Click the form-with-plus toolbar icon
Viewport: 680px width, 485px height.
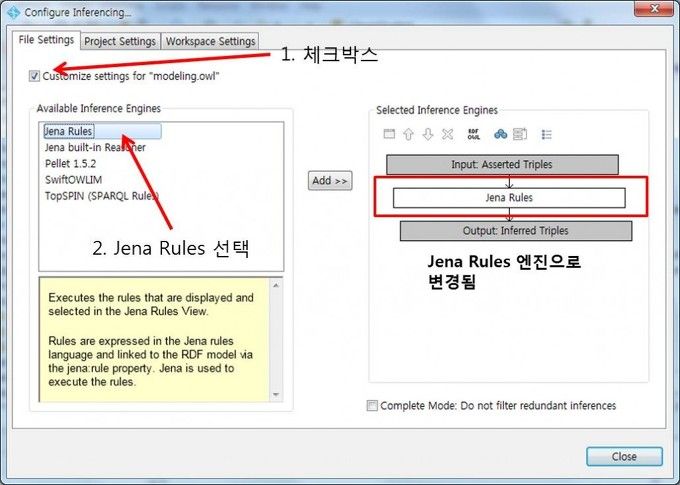coord(520,134)
